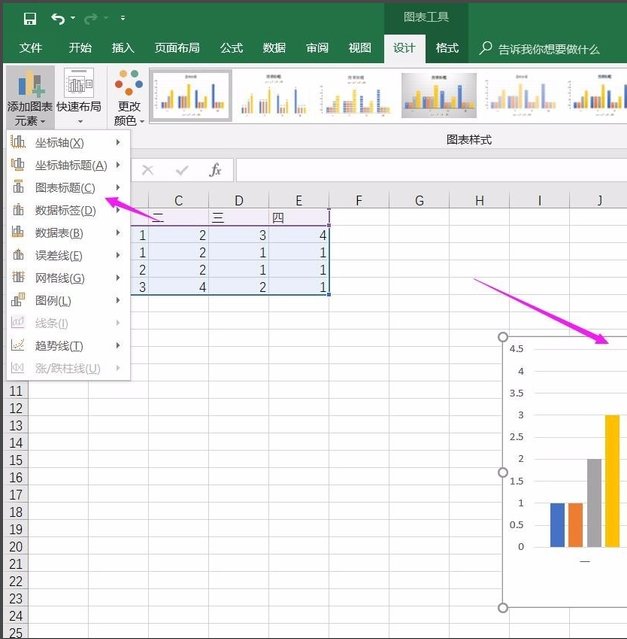
Task: Click the 网格线 menu icon
Action: point(18,277)
